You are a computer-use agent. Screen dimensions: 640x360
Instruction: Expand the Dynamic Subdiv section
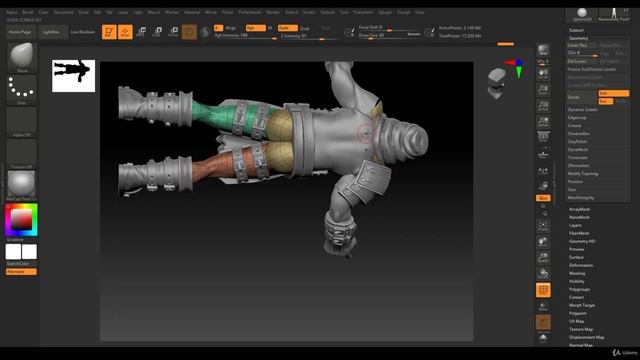(x=583, y=109)
